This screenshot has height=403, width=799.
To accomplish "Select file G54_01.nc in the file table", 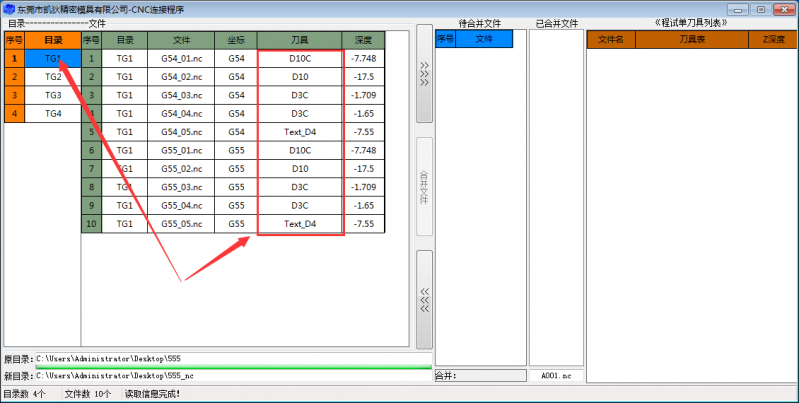I will pos(181,59).
